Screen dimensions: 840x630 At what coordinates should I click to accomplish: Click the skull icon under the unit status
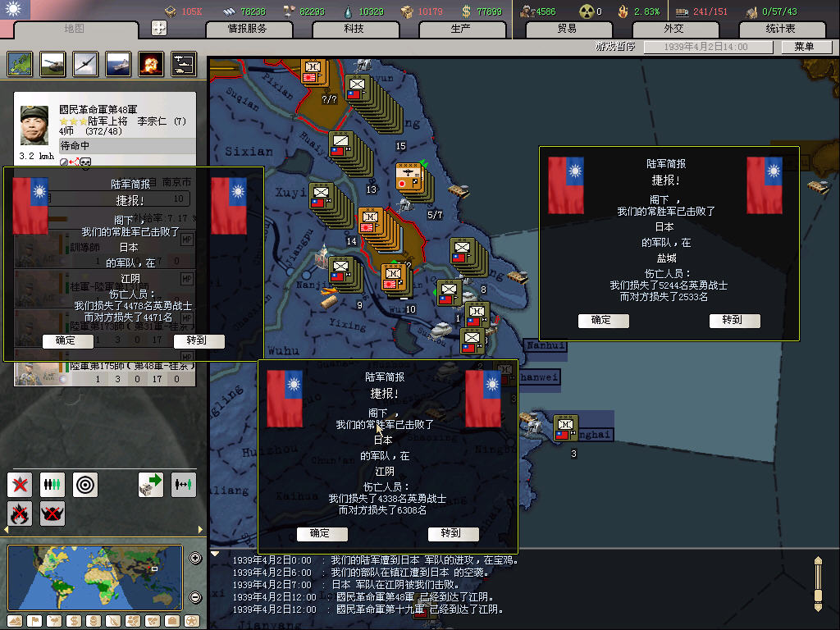pyautogui.click(x=85, y=162)
